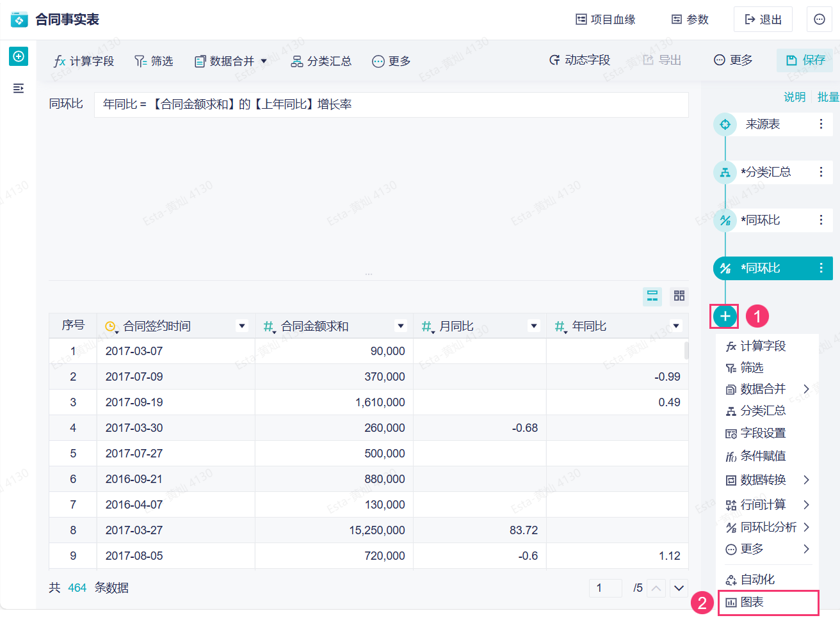The image size is (840, 618).
Task: Choose 筛选 from the add-step menu
Action: coord(745,368)
